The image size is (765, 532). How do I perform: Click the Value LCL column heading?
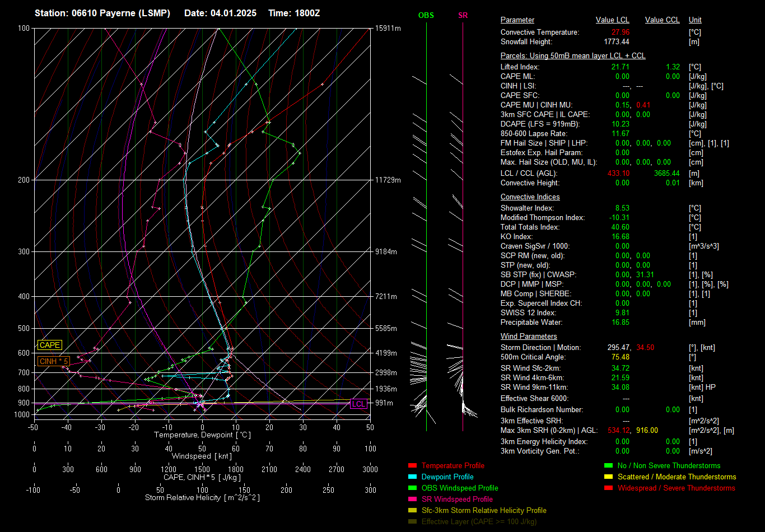pos(613,20)
